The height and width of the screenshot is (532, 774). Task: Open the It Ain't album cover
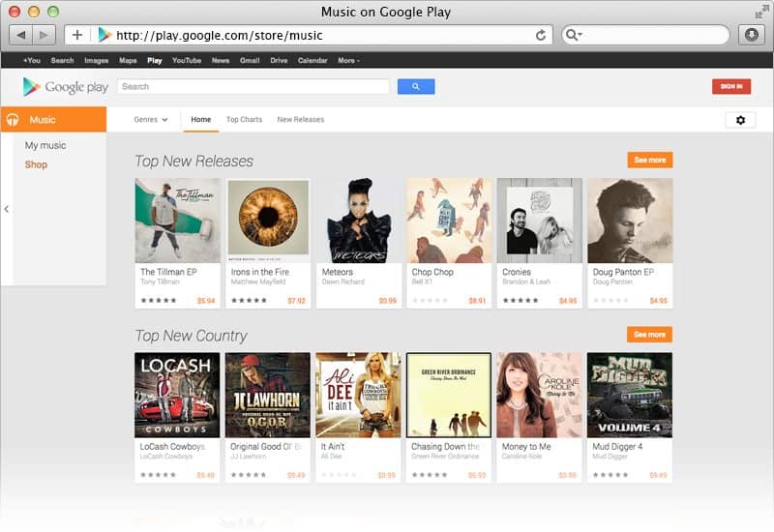point(358,395)
